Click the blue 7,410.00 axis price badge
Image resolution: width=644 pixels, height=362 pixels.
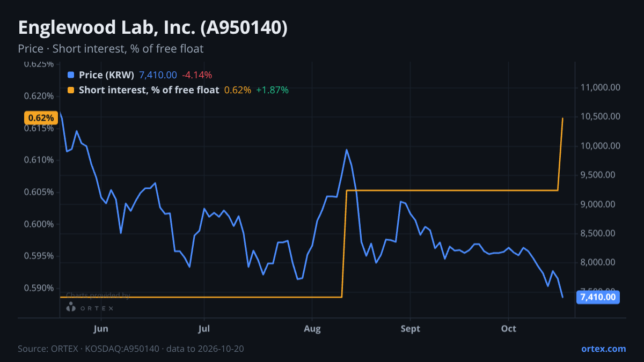tap(598, 297)
